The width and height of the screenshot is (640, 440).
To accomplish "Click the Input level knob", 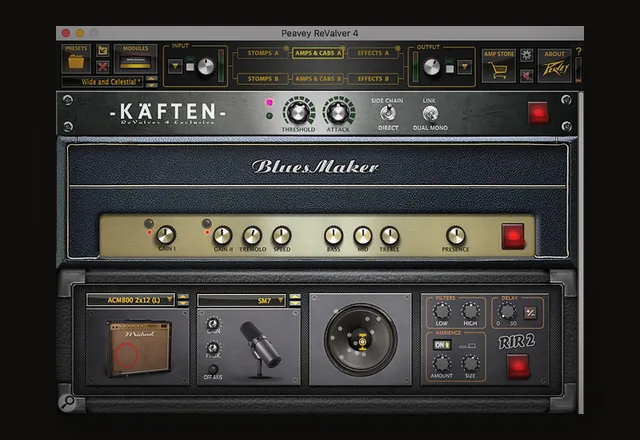I will (x=206, y=66).
